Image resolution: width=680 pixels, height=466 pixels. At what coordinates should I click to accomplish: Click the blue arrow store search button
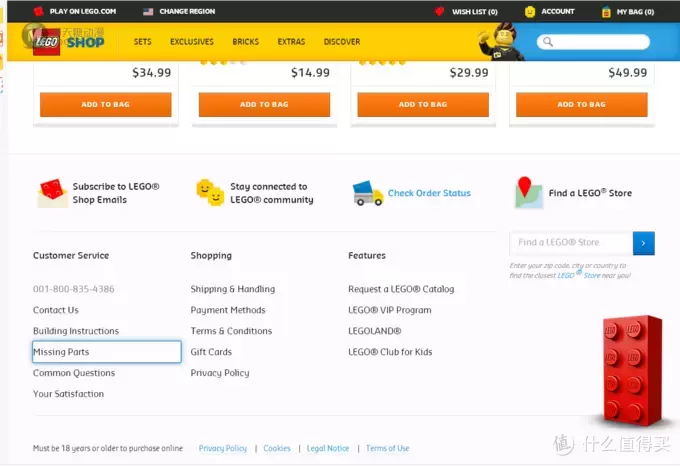click(x=644, y=243)
